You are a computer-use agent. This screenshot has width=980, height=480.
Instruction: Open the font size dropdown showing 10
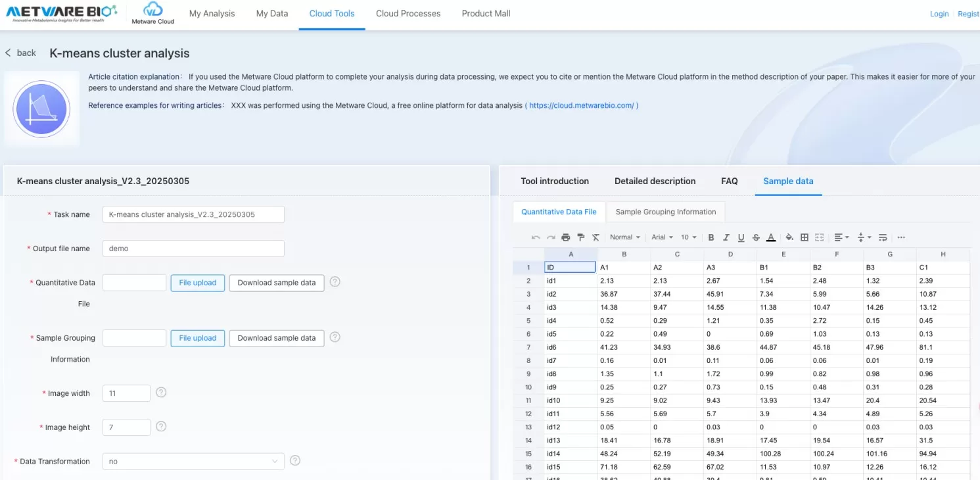[x=688, y=237]
